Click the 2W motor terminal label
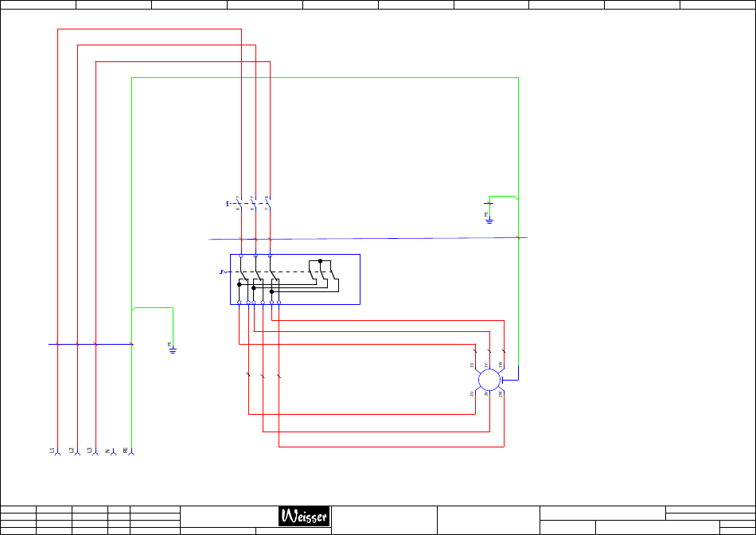756x535 pixels. coord(501,394)
